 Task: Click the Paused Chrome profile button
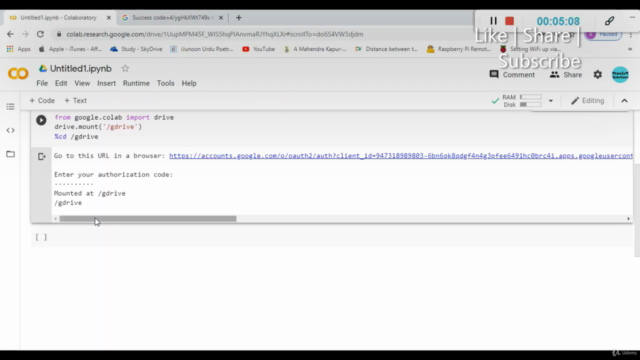pos(603,34)
